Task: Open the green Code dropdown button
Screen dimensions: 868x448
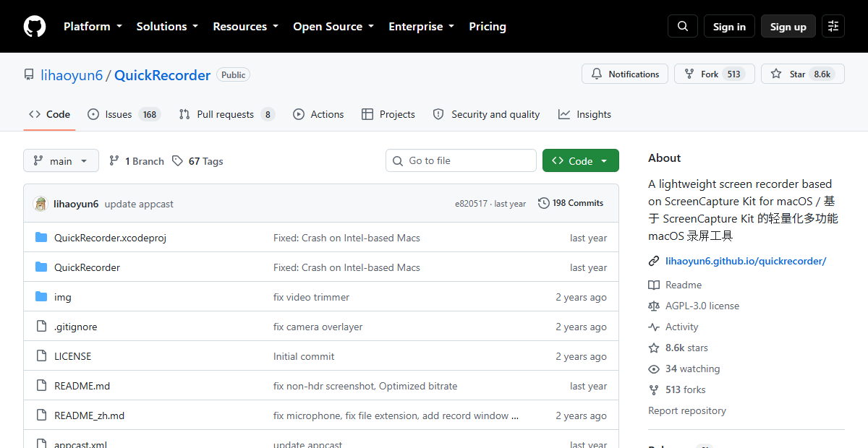Action: pos(581,161)
